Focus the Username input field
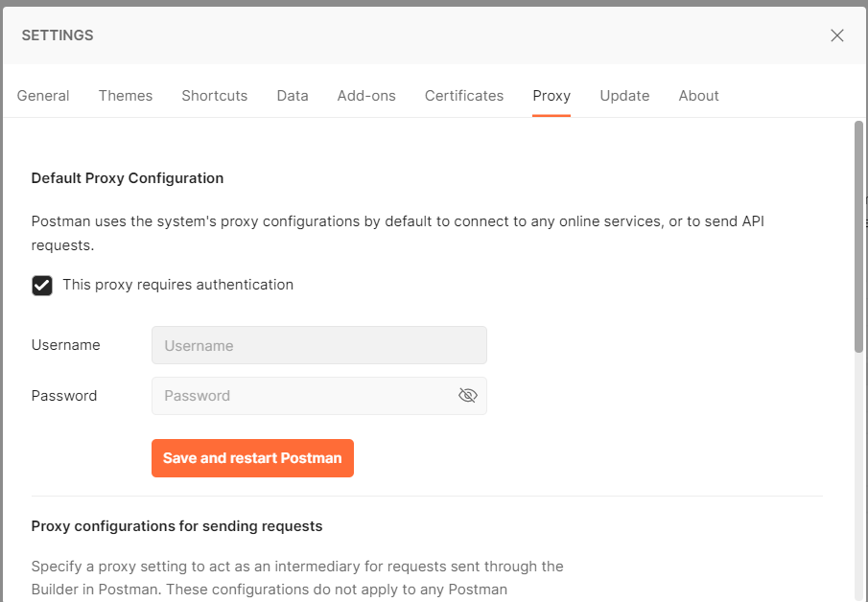868x602 pixels. point(319,345)
